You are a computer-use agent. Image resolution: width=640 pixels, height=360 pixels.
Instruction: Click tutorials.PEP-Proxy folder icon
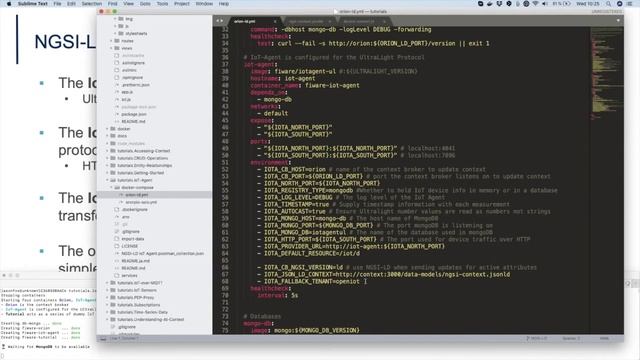113,298
